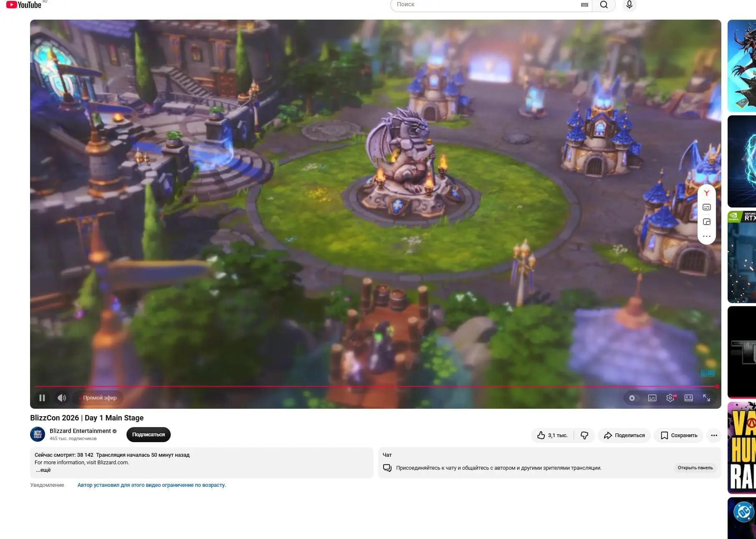Screen dimensions: 756x539
Task: Open the player settings gear
Action: coord(670,398)
